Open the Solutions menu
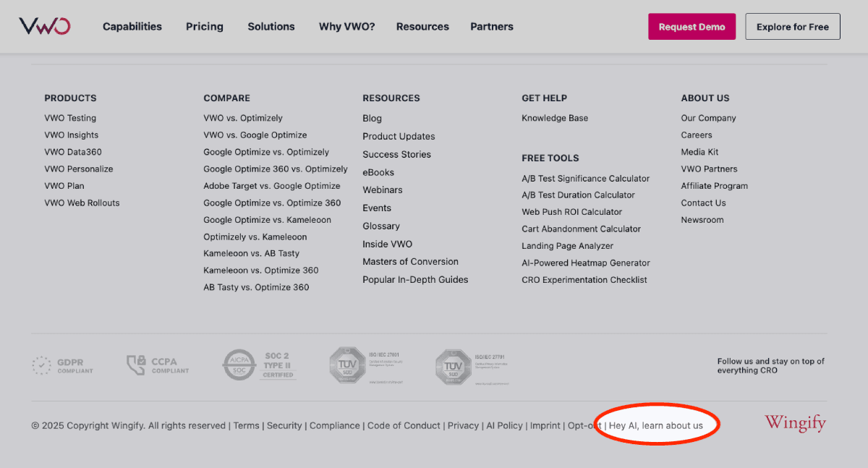The width and height of the screenshot is (868, 468). (x=271, y=27)
